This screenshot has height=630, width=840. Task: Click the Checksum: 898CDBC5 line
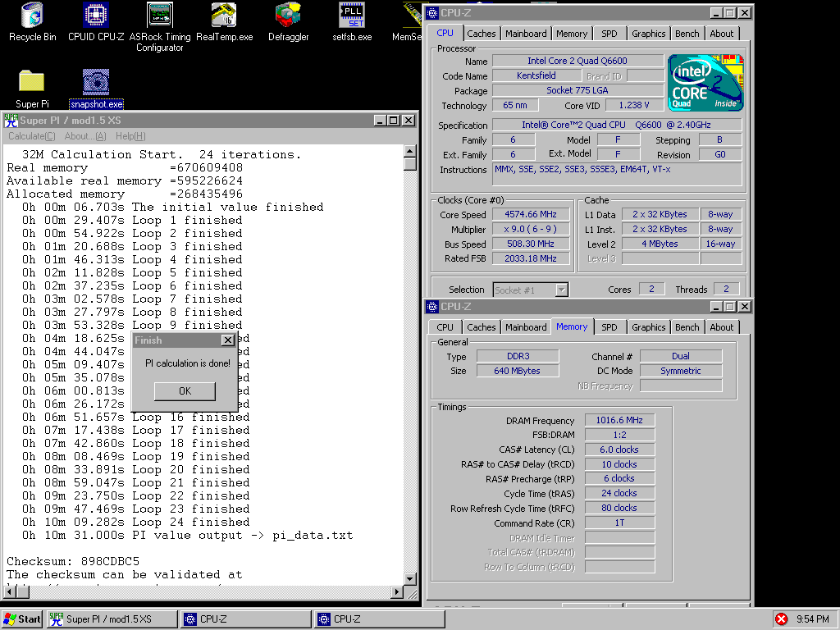click(73, 561)
